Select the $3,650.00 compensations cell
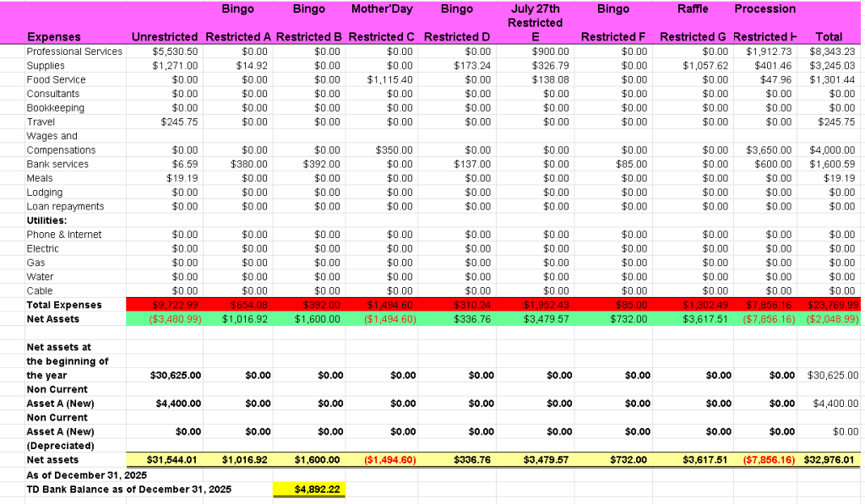 [x=769, y=150]
